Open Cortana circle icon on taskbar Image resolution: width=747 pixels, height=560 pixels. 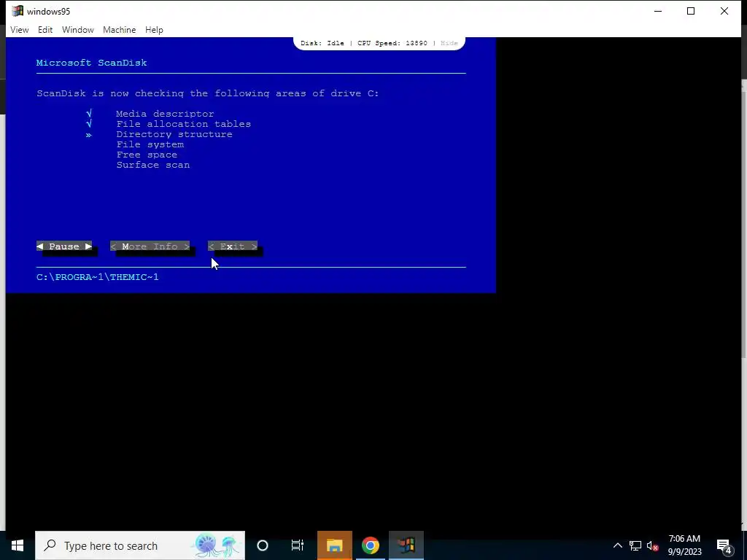coord(263,545)
